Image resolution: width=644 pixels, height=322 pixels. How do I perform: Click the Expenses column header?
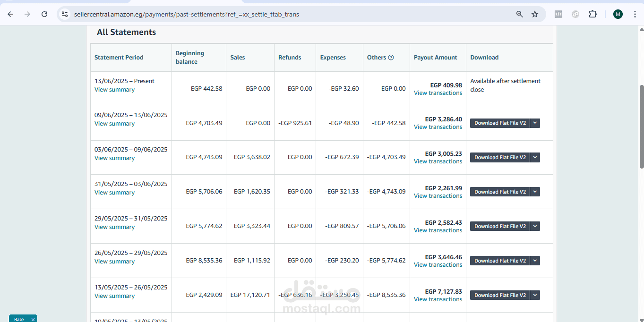(x=333, y=58)
